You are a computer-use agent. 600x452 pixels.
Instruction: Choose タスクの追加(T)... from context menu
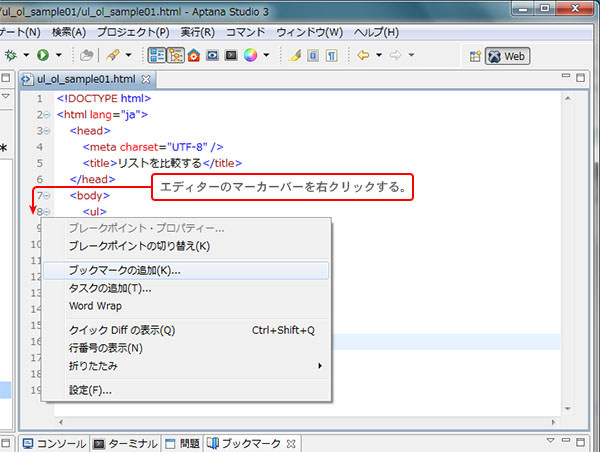coord(186,288)
